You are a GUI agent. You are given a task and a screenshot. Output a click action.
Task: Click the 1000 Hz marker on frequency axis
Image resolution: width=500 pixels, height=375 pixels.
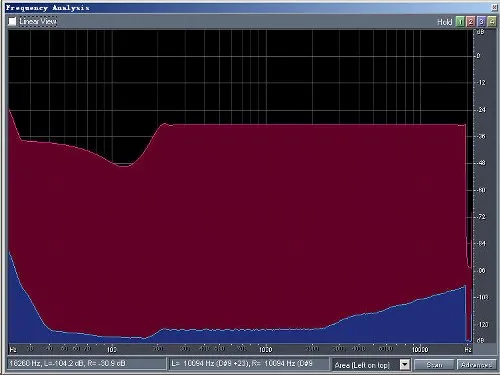(x=266, y=349)
